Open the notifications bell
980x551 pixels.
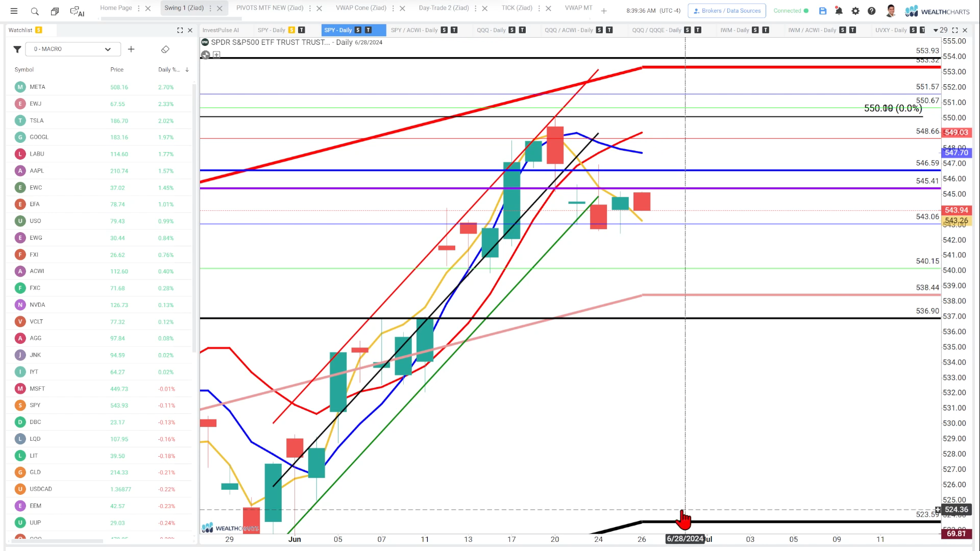pos(839,11)
